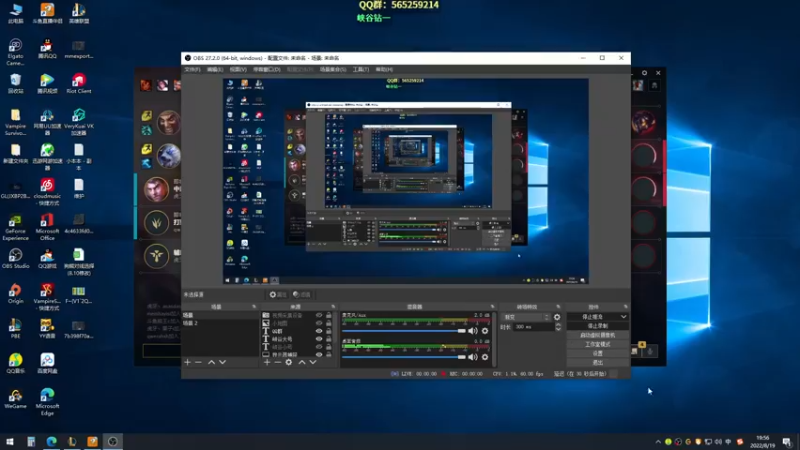Open the WeGame desktop shortcut
Screen dimensions: 800x450
coord(15,398)
